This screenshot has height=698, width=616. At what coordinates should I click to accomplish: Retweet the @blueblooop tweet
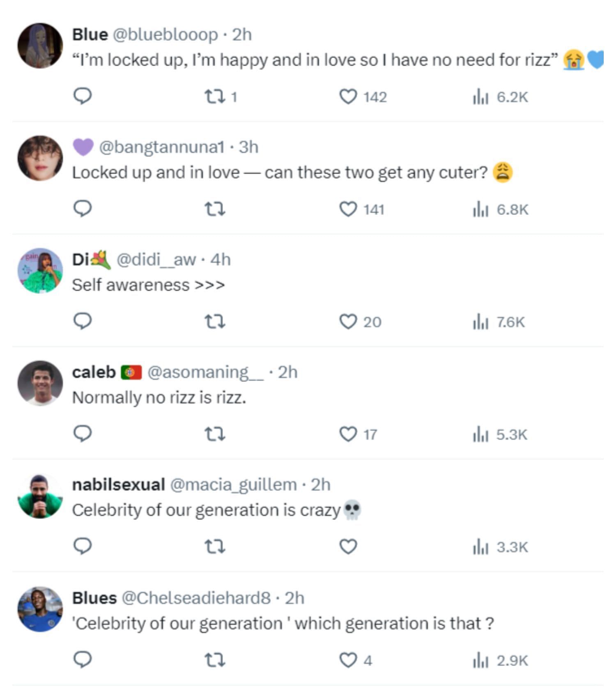(215, 97)
